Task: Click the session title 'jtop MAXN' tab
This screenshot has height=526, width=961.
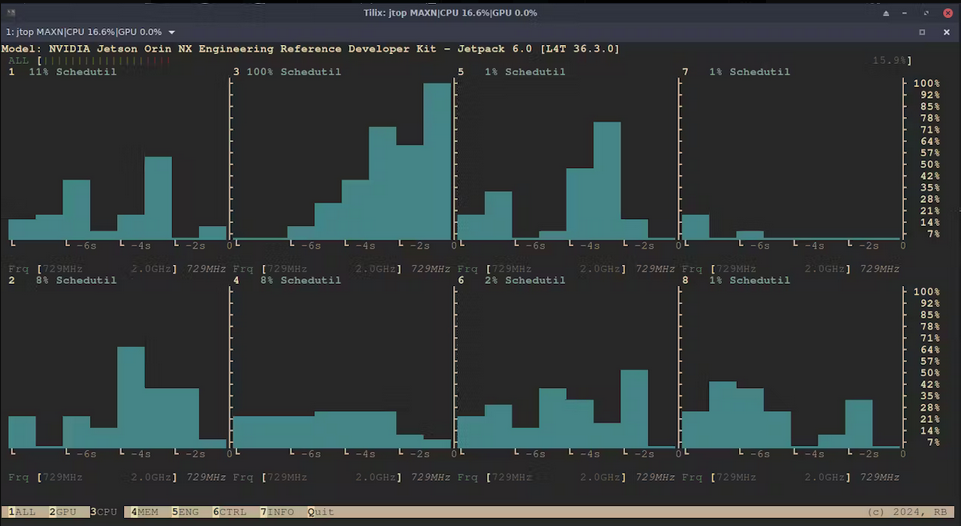Action: (x=84, y=32)
